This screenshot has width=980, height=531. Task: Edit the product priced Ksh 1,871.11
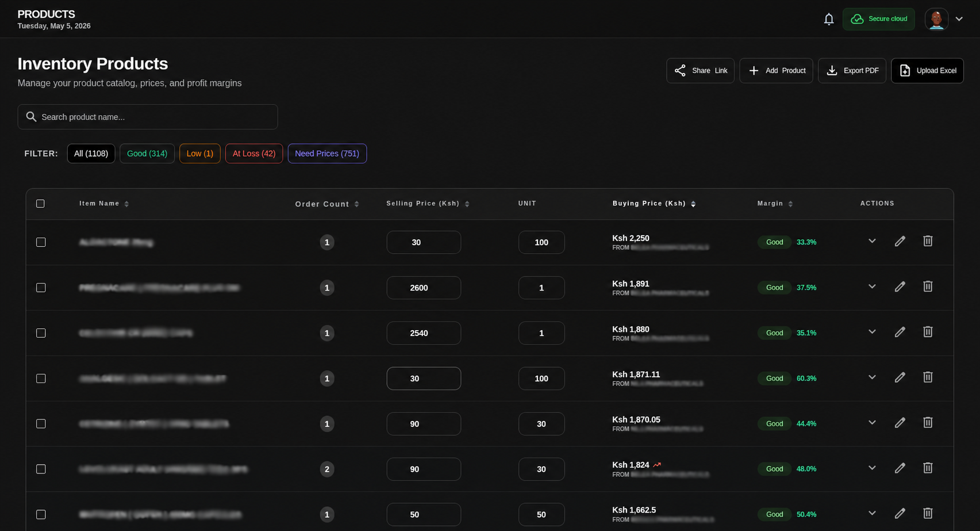click(900, 377)
